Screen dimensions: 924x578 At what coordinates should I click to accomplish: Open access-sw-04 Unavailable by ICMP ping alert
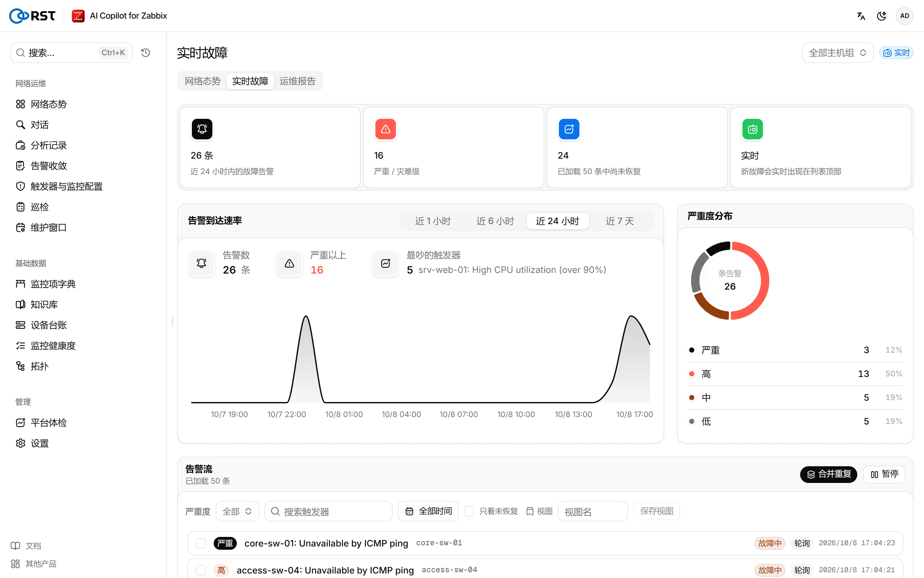(325, 570)
